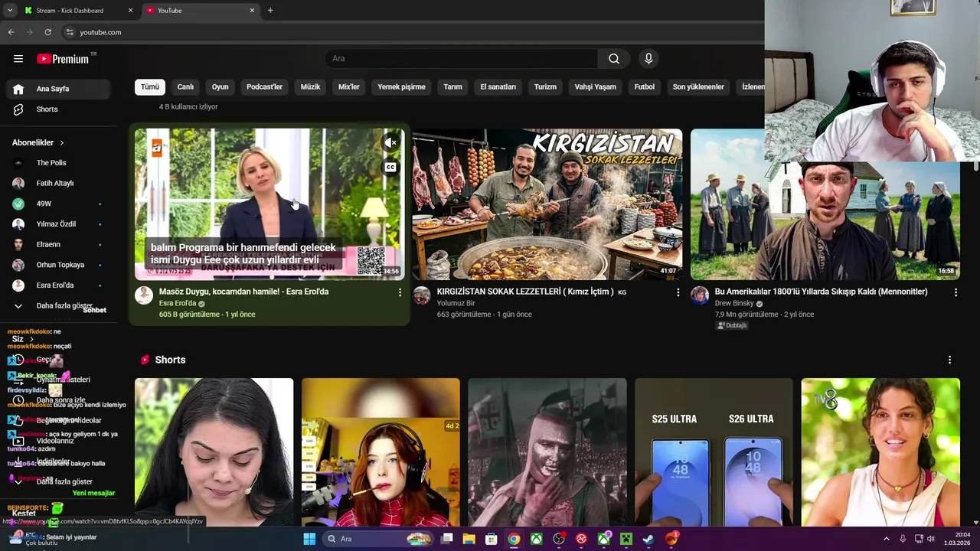Image resolution: width=980 pixels, height=551 pixels.
Task: Open Orhun Topkaya subscription channel
Action: 58,265
